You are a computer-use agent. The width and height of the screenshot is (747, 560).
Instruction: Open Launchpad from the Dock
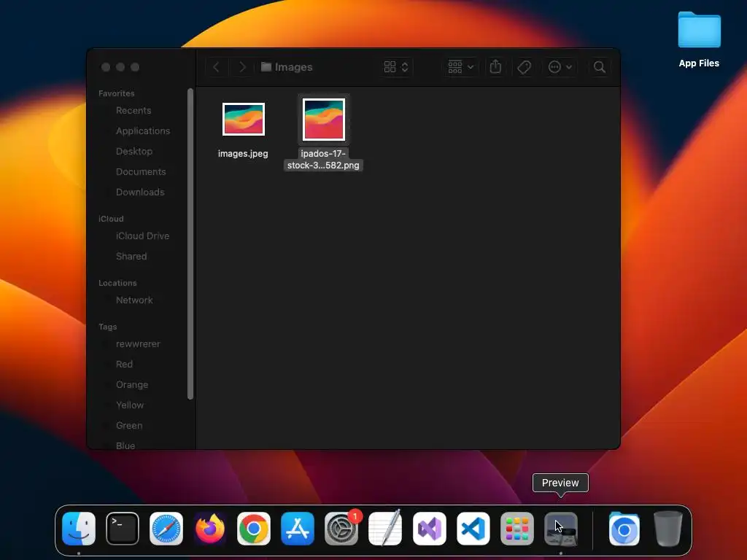(x=517, y=529)
